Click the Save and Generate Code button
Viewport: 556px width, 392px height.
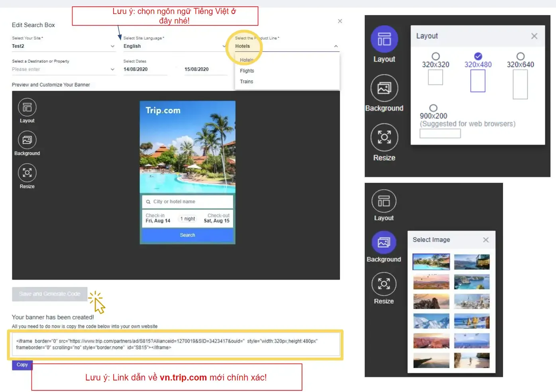49,294
